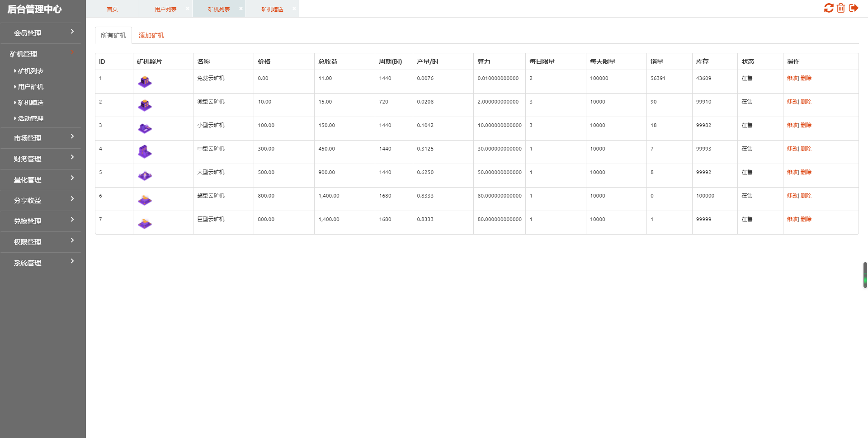Click the trash can icon in header

841,8
